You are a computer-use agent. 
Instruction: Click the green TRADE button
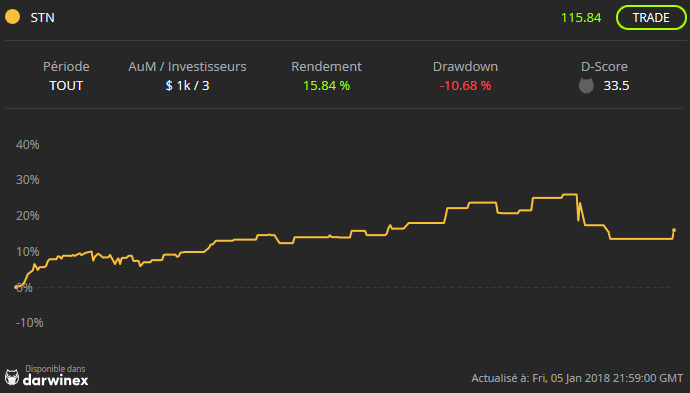click(x=651, y=18)
